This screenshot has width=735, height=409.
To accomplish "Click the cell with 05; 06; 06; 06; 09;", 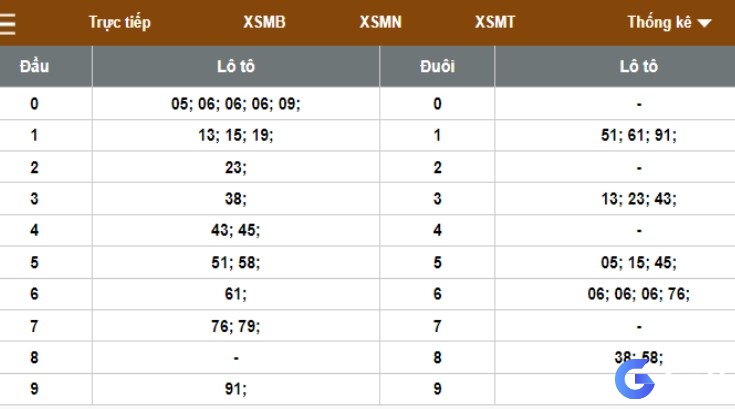I will point(236,104).
